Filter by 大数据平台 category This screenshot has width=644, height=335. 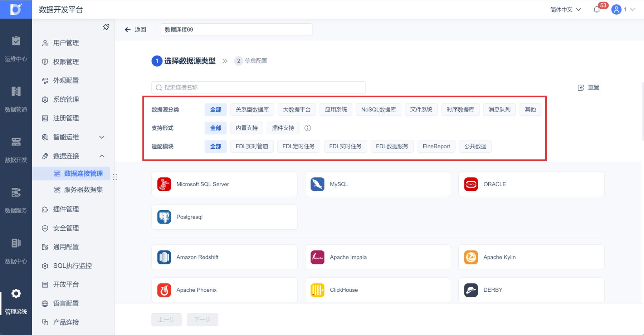[297, 110]
